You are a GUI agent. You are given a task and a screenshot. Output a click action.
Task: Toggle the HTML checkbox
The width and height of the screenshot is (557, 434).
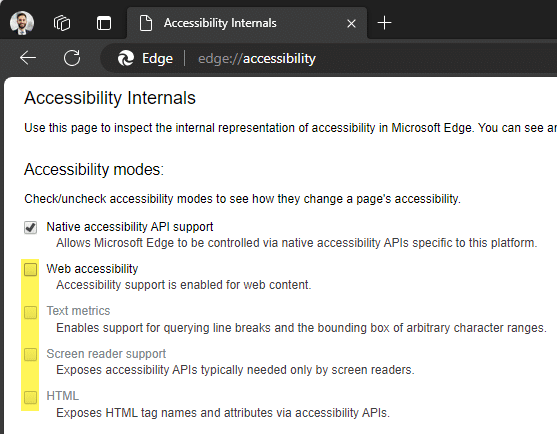pos(31,397)
